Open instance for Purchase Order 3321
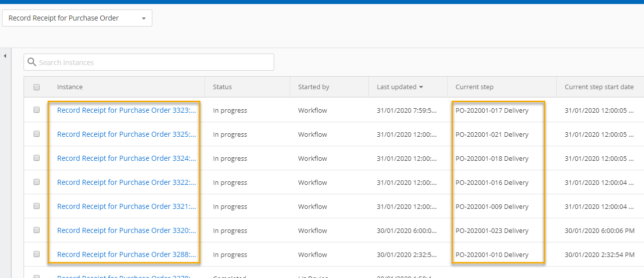 tap(126, 206)
